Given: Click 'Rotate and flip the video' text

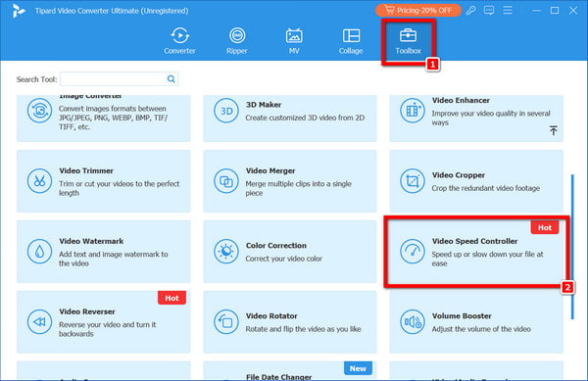Looking at the screenshot, I should (303, 329).
